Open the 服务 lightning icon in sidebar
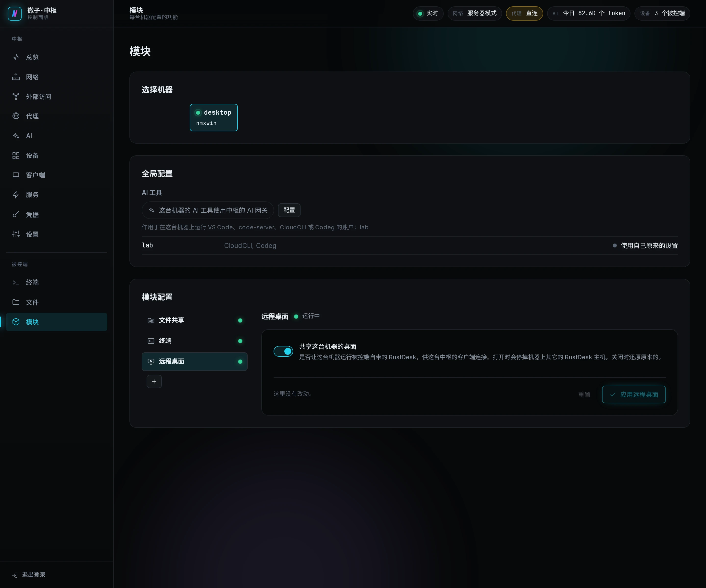Viewport: 706px width, 588px height. (16, 195)
